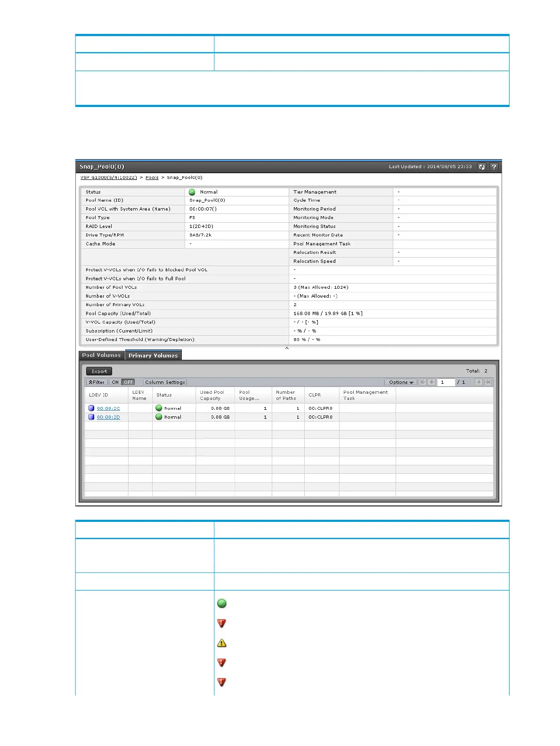Click the Pool Name value Snap_Pool0(0)
Image resolution: width=560 pixels, height=746 pixels.
pos(207,200)
